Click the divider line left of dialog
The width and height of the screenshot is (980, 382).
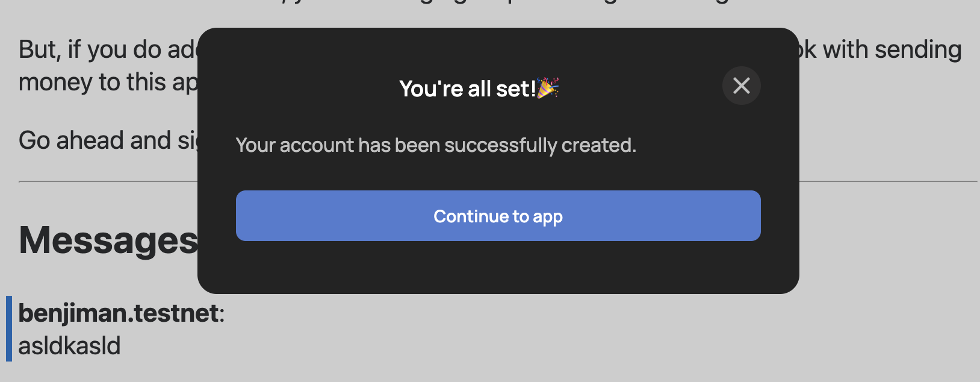[108, 181]
